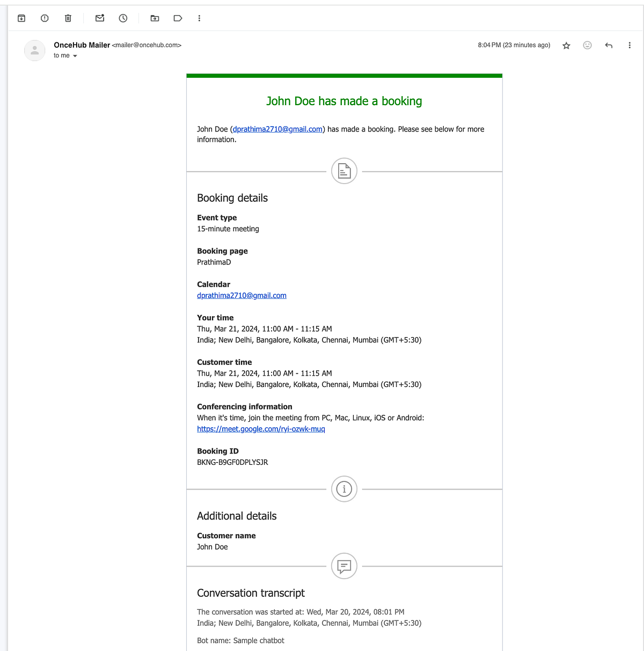
Task: Click the customer name John Doe value
Action: pyautogui.click(x=213, y=547)
